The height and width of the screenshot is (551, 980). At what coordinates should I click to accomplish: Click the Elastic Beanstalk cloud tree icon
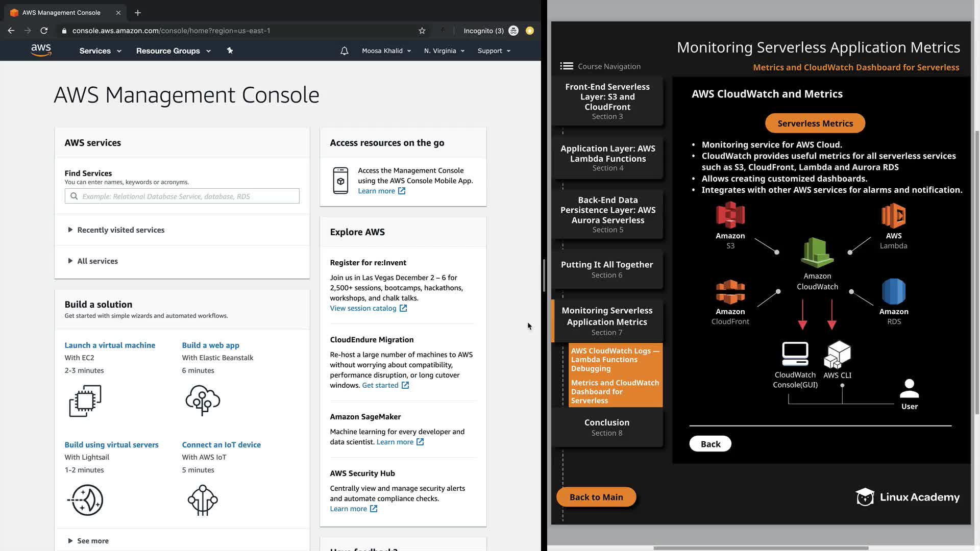(x=203, y=400)
